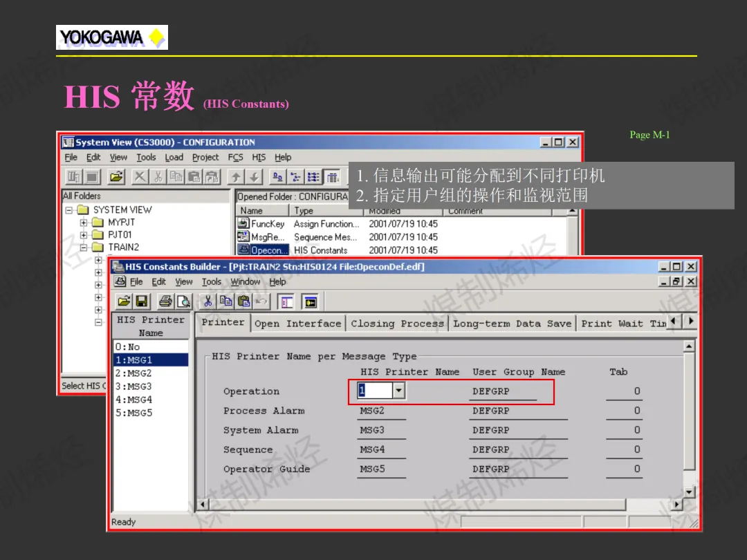Click the first icon in System View toolbar

74,177
